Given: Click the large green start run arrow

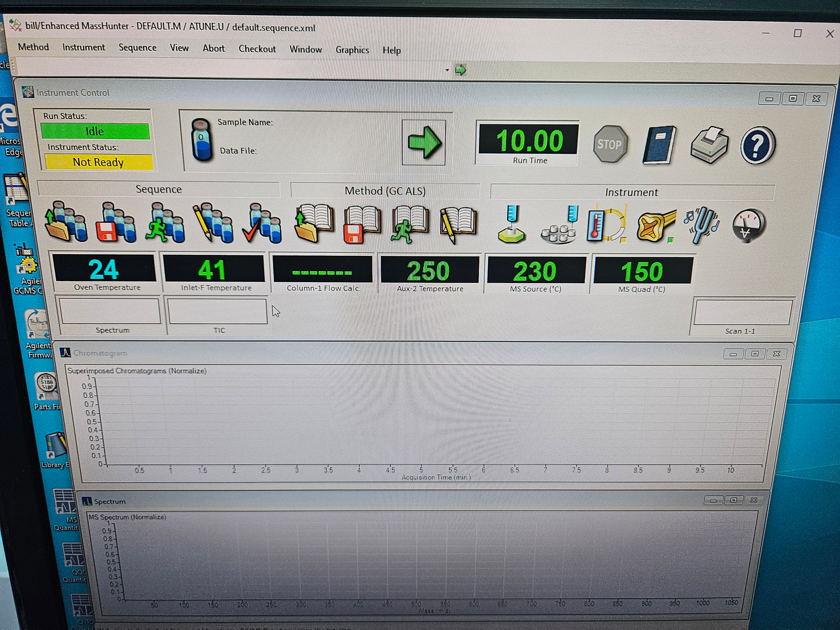Looking at the screenshot, I should pyautogui.click(x=424, y=142).
